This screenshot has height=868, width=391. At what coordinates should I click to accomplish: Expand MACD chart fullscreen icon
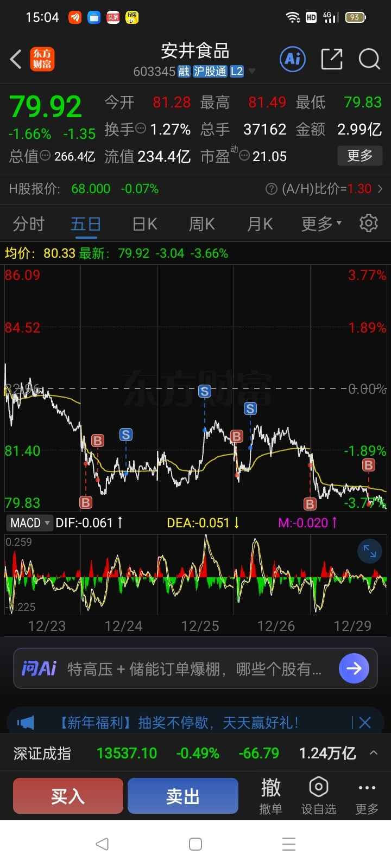point(370,552)
